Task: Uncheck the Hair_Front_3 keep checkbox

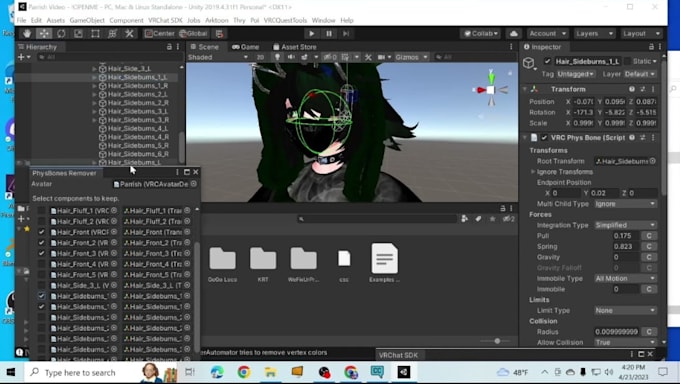Action: tap(41, 253)
